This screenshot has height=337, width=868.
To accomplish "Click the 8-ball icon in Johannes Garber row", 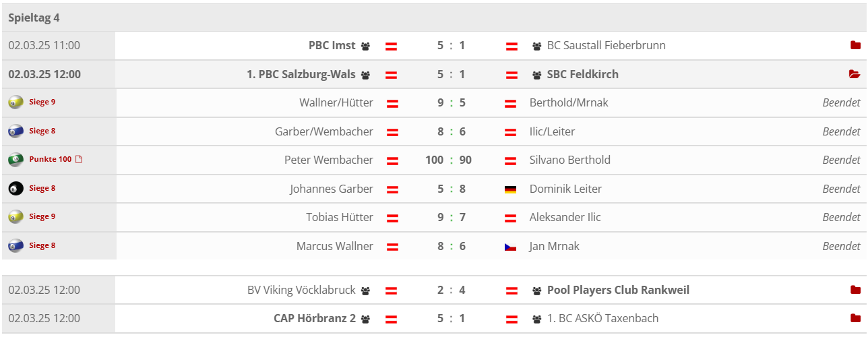I will [x=15, y=188].
